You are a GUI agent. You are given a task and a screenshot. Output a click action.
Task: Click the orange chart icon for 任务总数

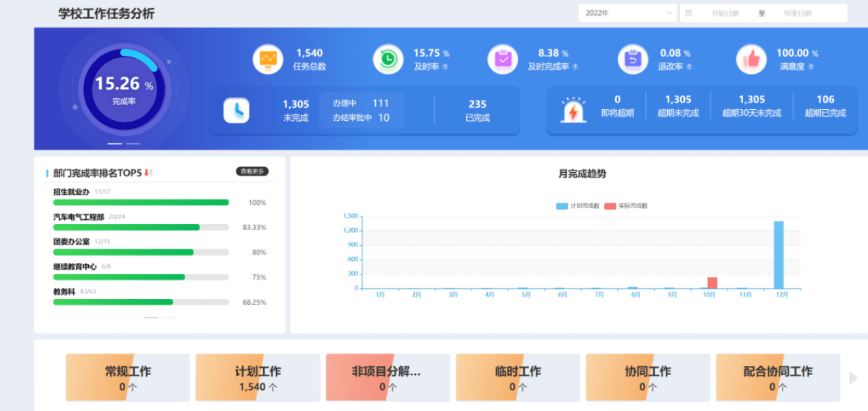pyautogui.click(x=267, y=59)
